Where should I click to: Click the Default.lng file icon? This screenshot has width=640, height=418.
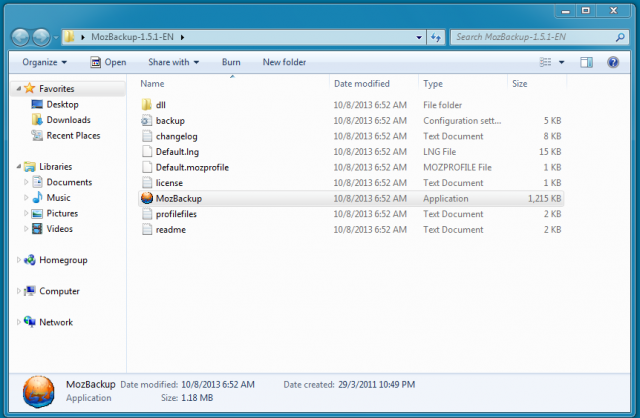147,151
